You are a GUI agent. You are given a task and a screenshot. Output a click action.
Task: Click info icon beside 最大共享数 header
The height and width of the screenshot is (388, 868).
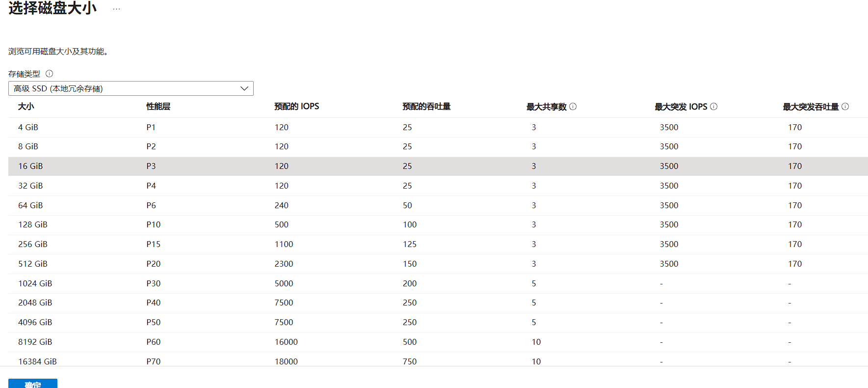(x=573, y=107)
